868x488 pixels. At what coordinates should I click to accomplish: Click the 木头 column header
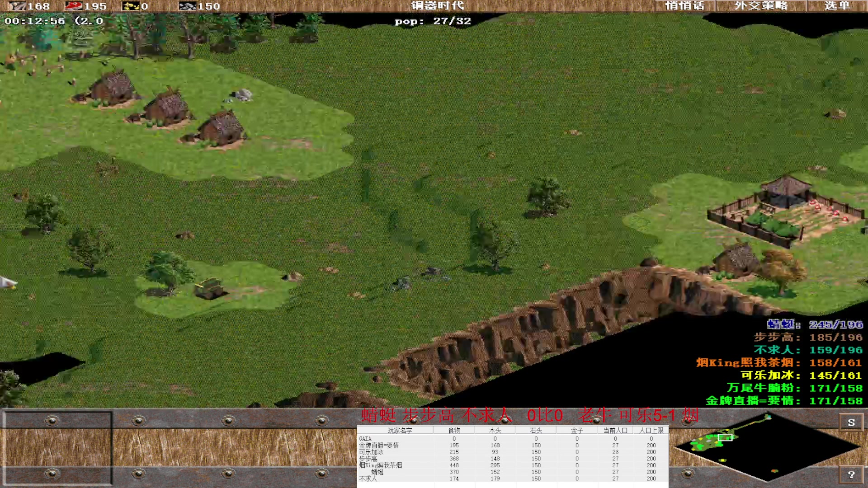pyautogui.click(x=495, y=431)
